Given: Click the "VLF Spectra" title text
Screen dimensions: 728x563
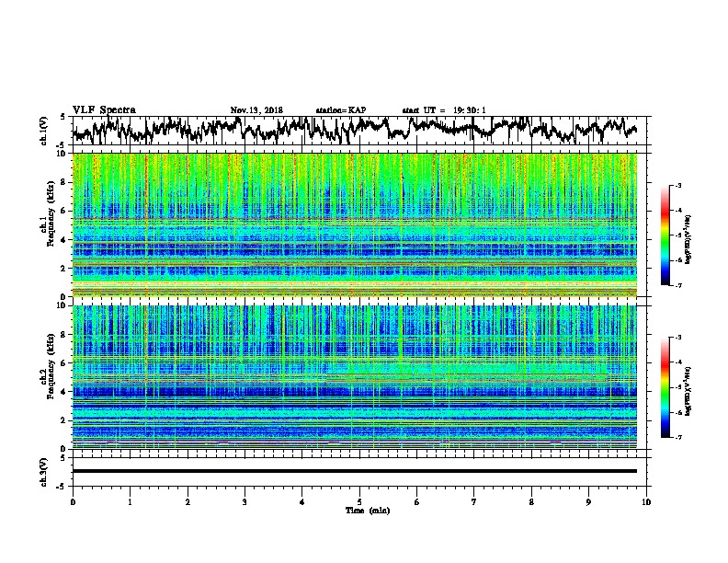Looking at the screenshot, I should tap(104, 110).
